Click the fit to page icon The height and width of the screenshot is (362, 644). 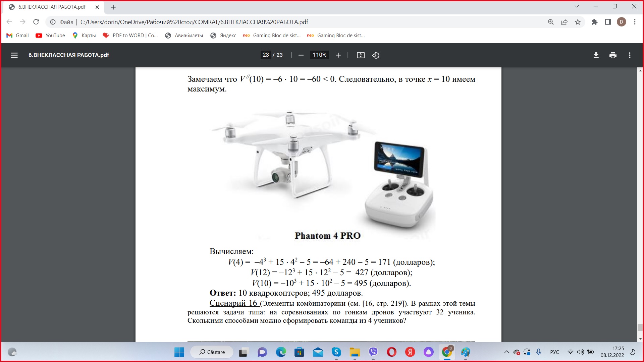pos(361,55)
